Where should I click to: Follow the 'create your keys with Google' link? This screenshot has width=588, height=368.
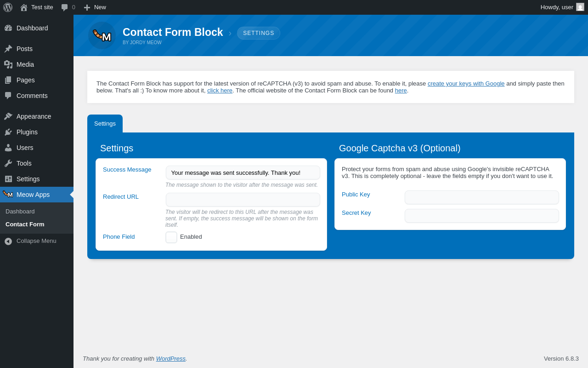coord(466,83)
